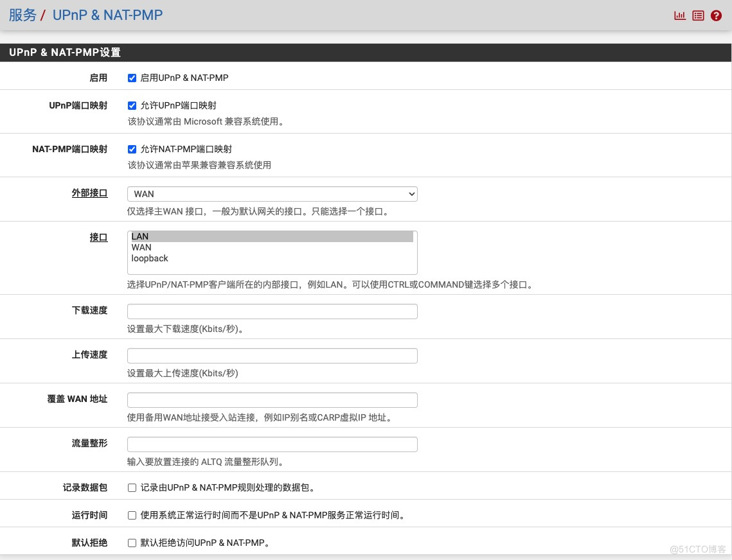Click the 默认拒绝 label

[x=89, y=543]
